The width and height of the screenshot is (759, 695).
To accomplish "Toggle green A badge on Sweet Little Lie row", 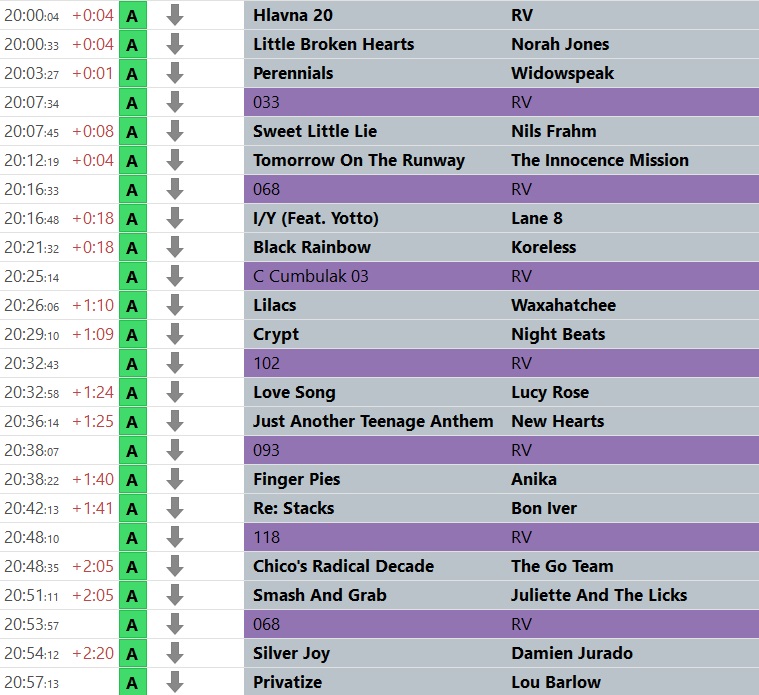I will pyautogui.click(x=133, y=132).
